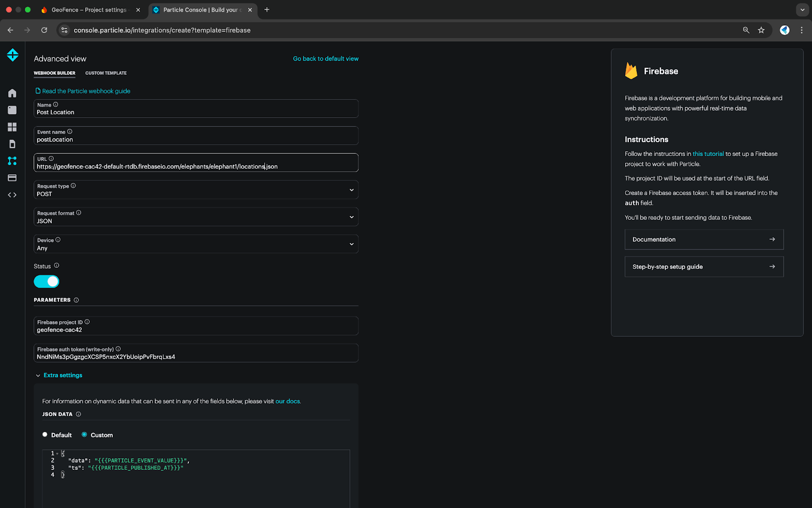Open the Step-by-step setup guide button
This screenshot has width=812, height=508.
click(x=703, y=267)
